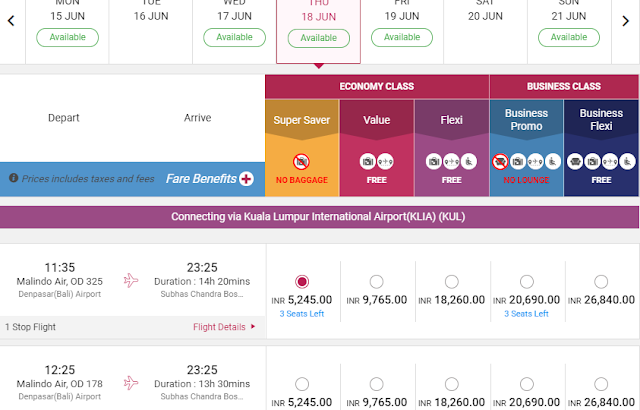Select Value fare INR 9,765 for OD 325
The width and height of the screenshot is (640, 410).
click(x=376, y=281)
